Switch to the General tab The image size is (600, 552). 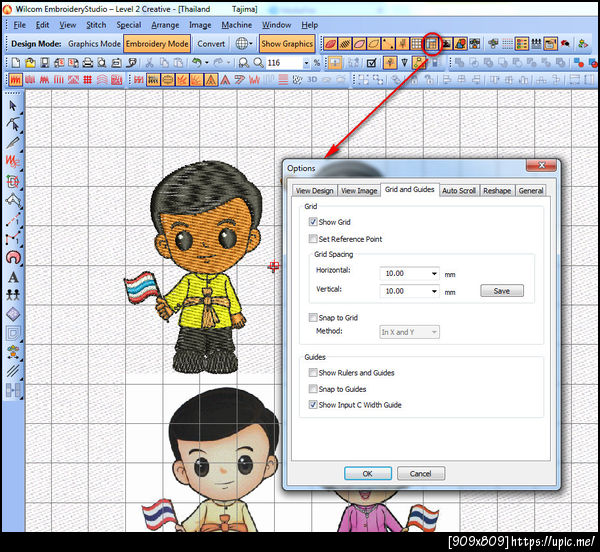tap(531, 191)
